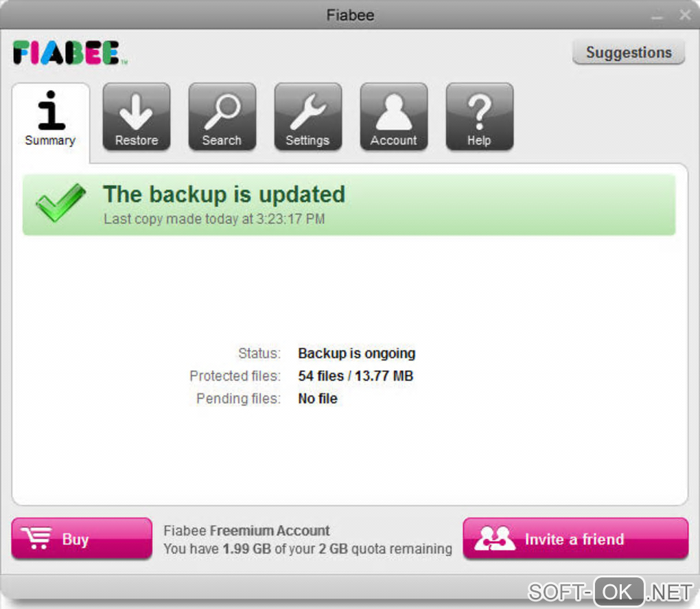The width and height of the screenshot is (700, 609).
Task: Click the Suggestions button
Action: coord(628,52)
